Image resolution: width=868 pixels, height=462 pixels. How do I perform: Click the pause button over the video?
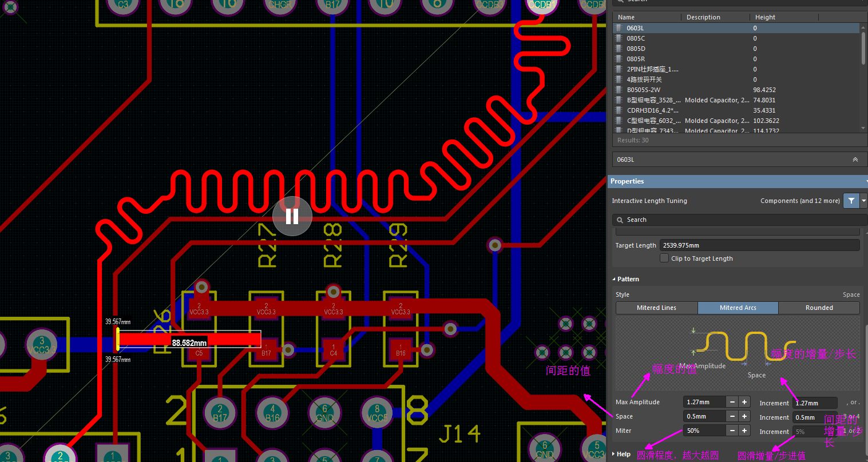pyautogui.click(x=292, y=216)
